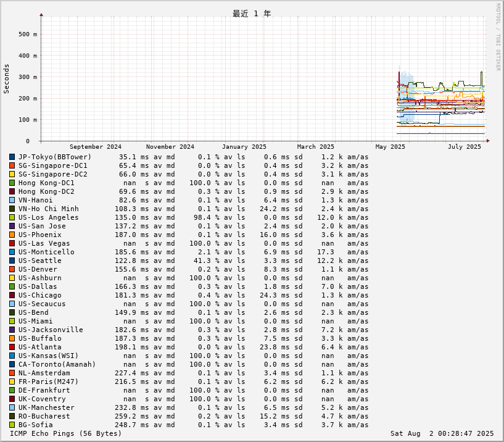Select the US-Miami legend label
Image resolution: width=504 pixels, height=442 pixels.
point(35,322)
